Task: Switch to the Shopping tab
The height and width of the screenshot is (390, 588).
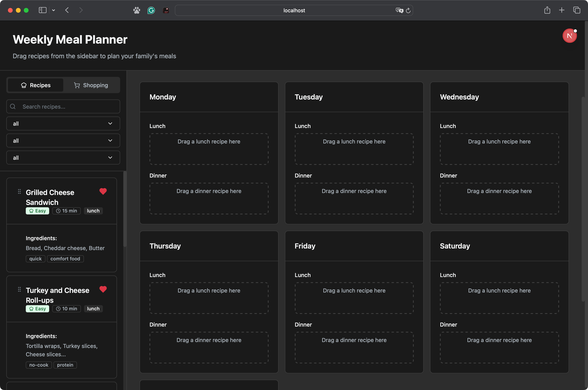Action: coord(91,85)
